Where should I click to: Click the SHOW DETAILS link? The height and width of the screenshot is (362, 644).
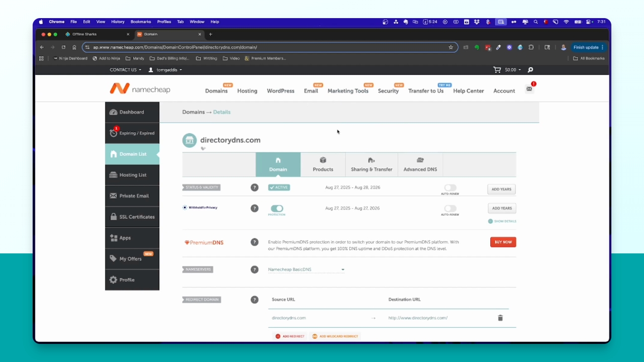pyautogui.click(x=502, y=221)
